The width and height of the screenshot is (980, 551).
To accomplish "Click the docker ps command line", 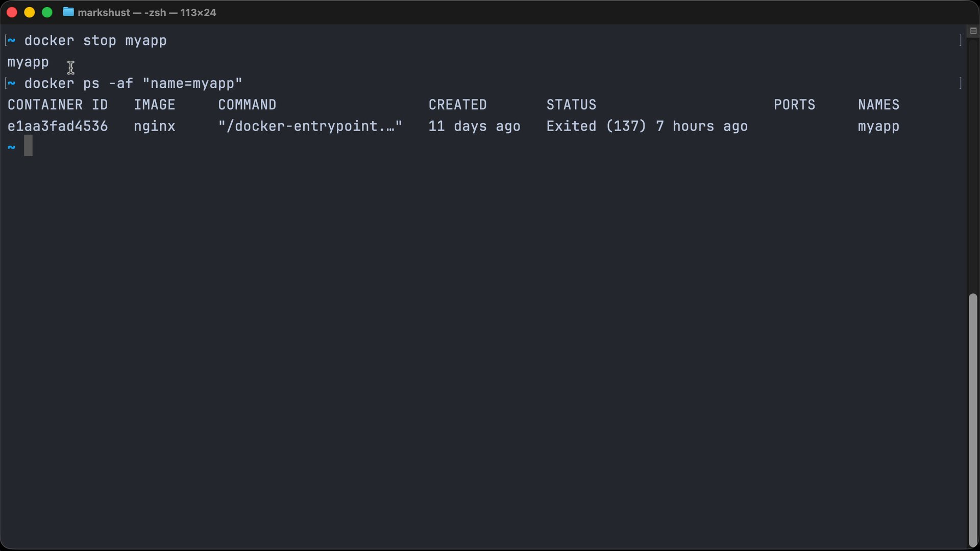I will pos(133,83).
